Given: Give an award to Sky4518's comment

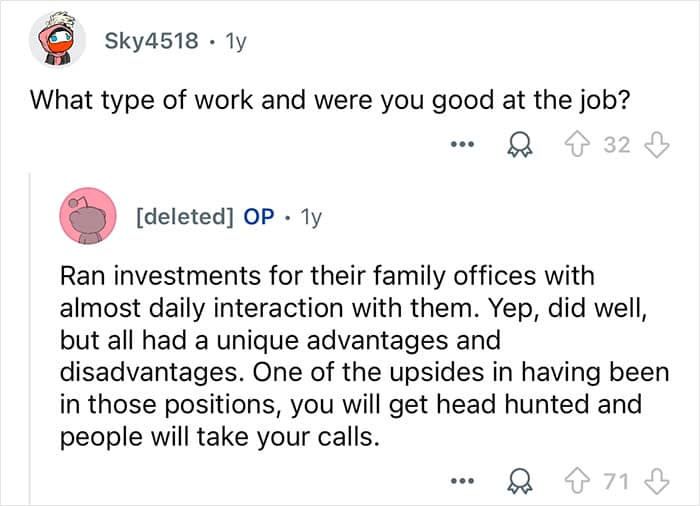Looking at the screenshot, I should (x=518, y=145).
